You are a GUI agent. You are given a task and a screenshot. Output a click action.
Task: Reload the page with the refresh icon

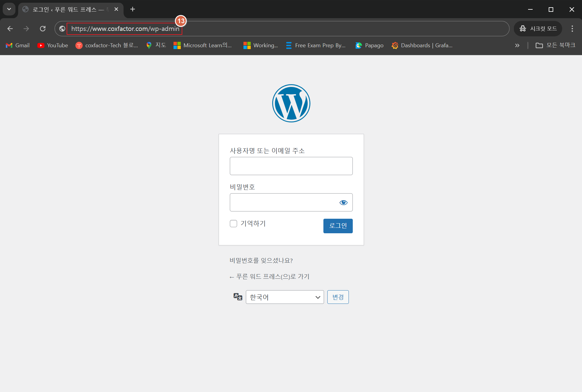(x=43, y=28)
